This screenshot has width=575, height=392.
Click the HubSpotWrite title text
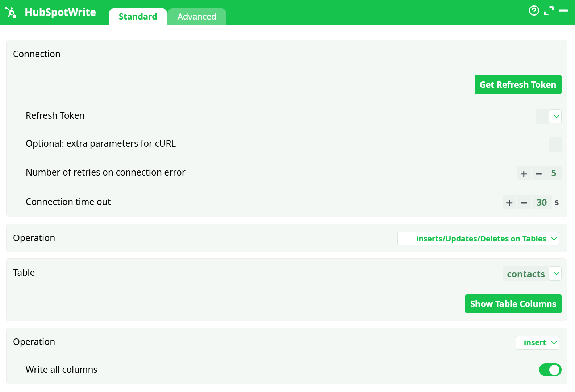point(60,12)
